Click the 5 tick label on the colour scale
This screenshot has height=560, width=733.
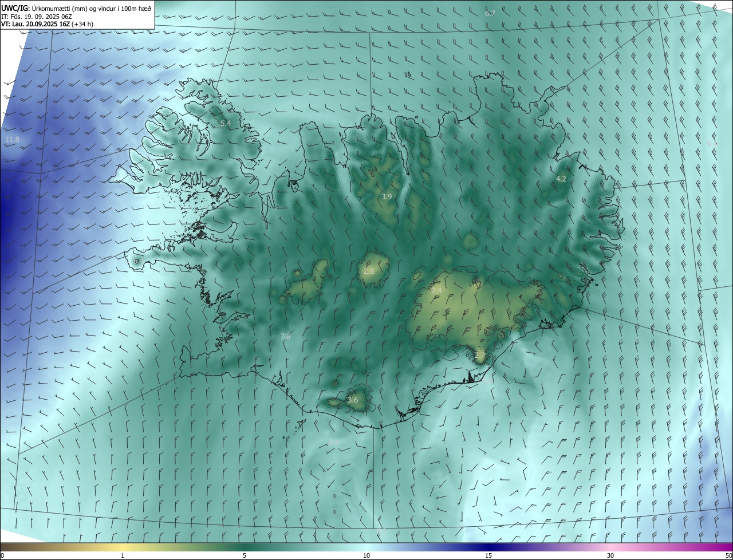click(245, 555)
